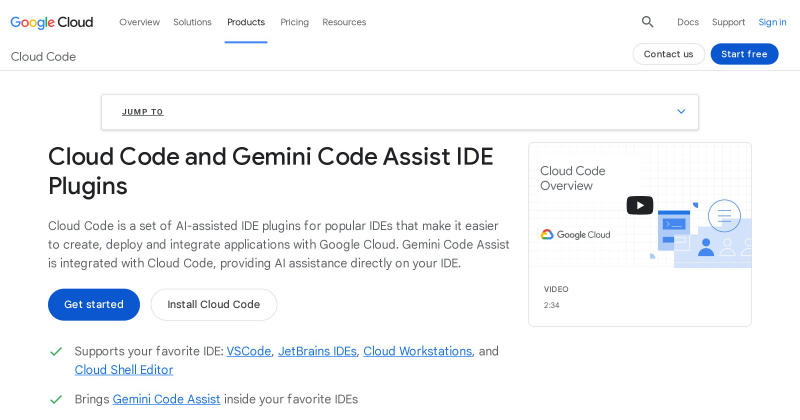The width and height of the screenshot is (800, 420).
Task: Click the Start free button
Action: [x=744, y=54]
